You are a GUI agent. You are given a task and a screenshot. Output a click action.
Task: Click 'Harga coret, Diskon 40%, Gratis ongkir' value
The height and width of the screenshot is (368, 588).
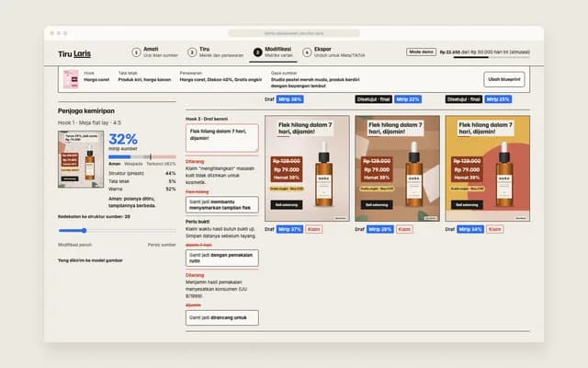(220, 80)
